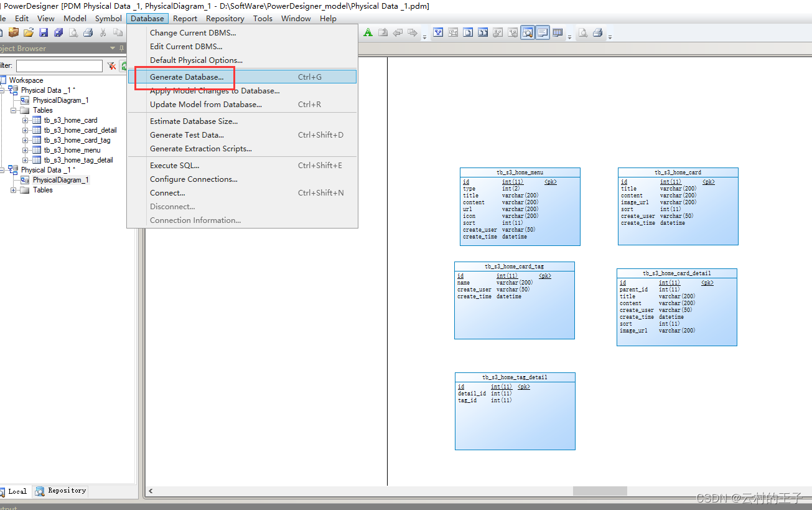Select tb_s3_home_menu in Project Browser
The width and height of the screenshot is (812, 510).
point(72,150)
